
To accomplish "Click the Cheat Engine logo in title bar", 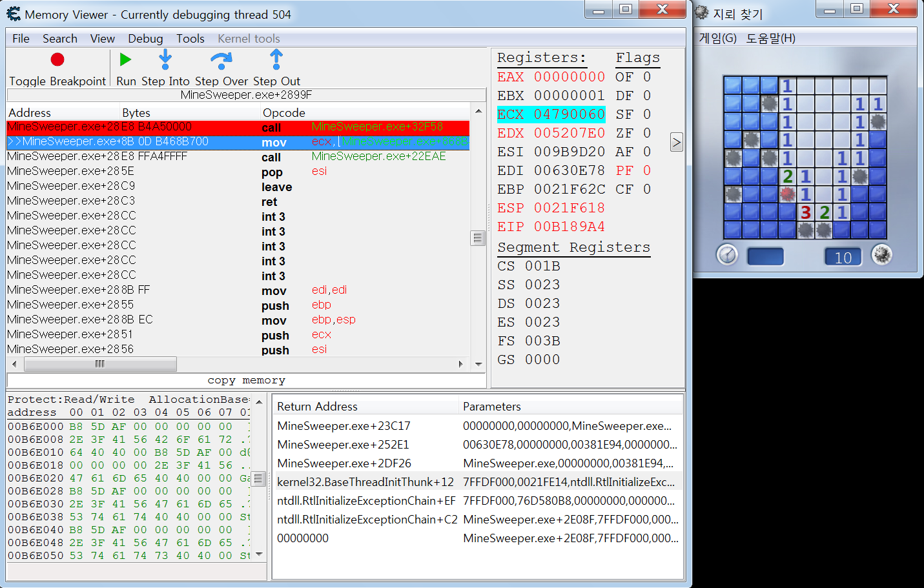I will (13, 14).
